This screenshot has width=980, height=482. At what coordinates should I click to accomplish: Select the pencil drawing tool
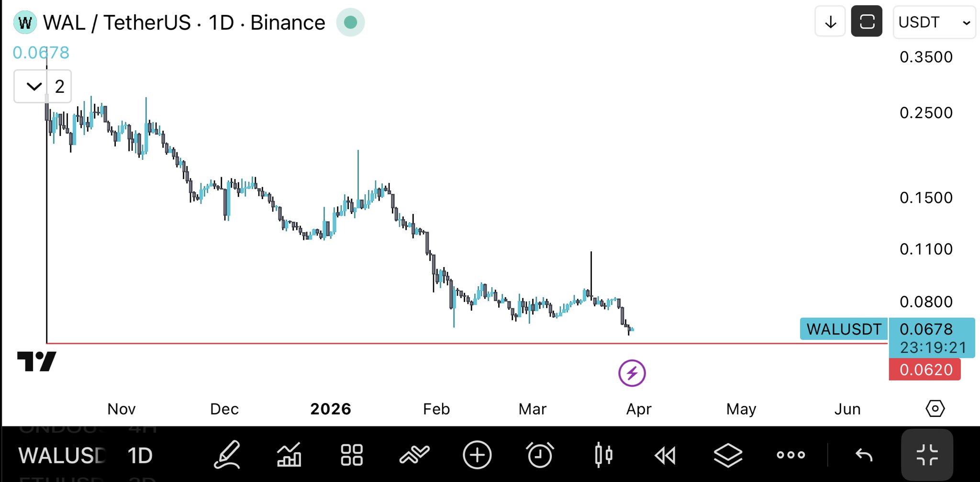pyautogui.click(x=227, y=455)
